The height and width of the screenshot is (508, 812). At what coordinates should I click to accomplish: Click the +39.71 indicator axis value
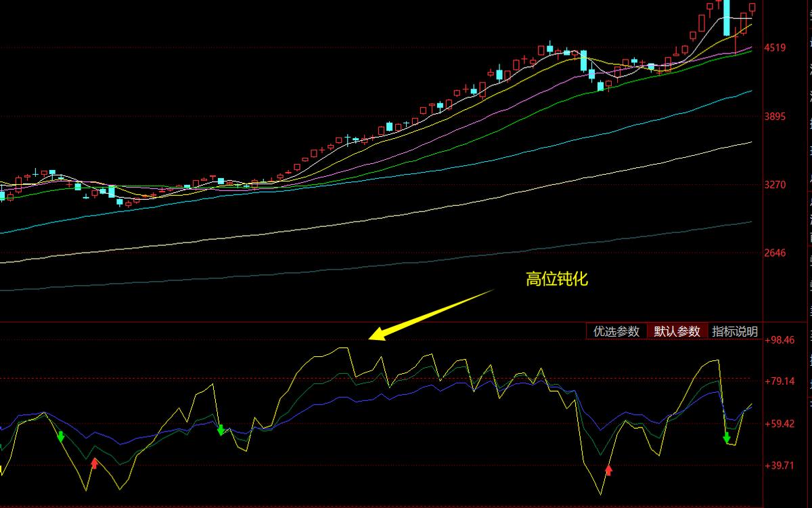point(779,466)
